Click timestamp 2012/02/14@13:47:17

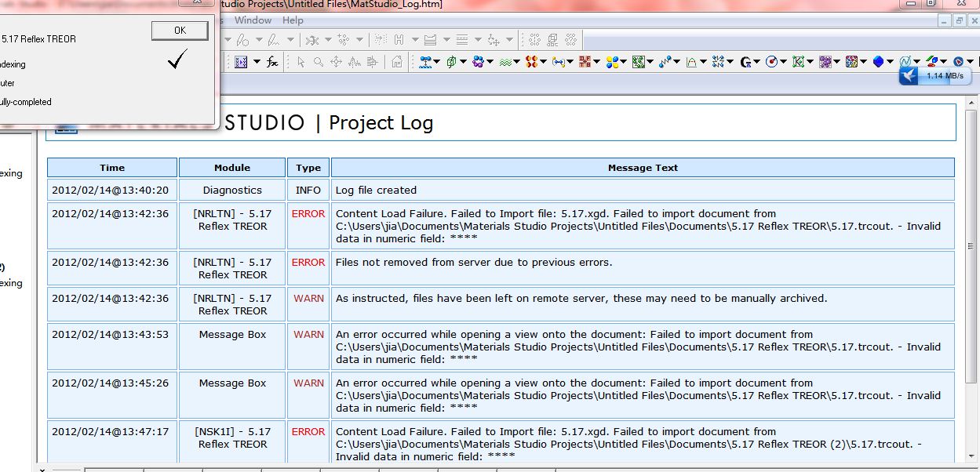coord(110,431)
